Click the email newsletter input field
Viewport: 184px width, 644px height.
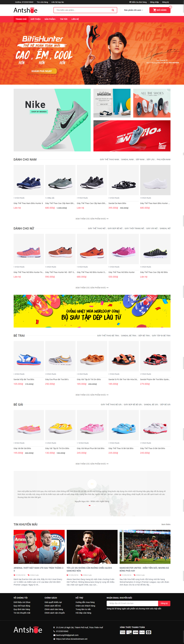(132, 603)
